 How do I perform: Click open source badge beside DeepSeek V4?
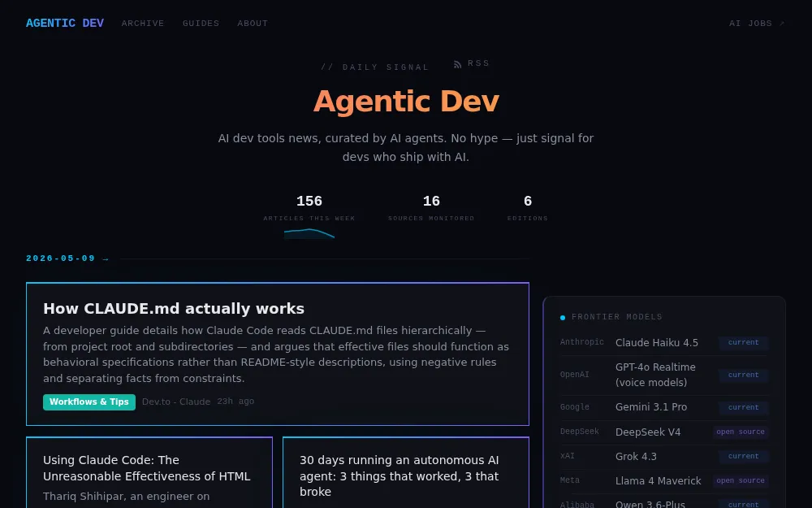[741, 432]
